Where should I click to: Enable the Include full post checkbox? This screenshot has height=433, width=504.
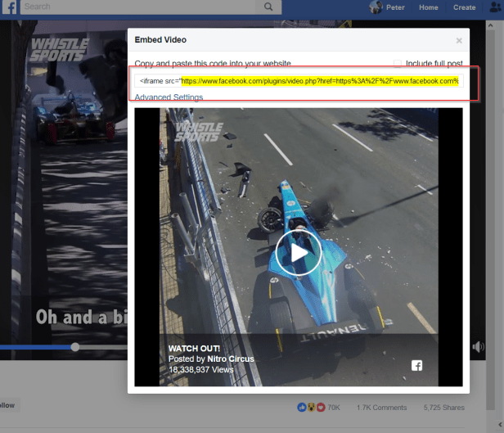tap(398, 63)
